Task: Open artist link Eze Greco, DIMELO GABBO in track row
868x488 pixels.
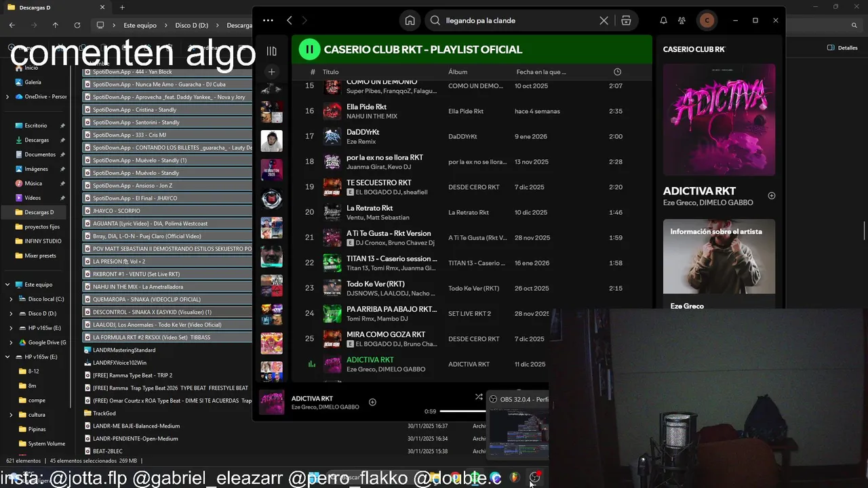Action: (x=386, y=369)
